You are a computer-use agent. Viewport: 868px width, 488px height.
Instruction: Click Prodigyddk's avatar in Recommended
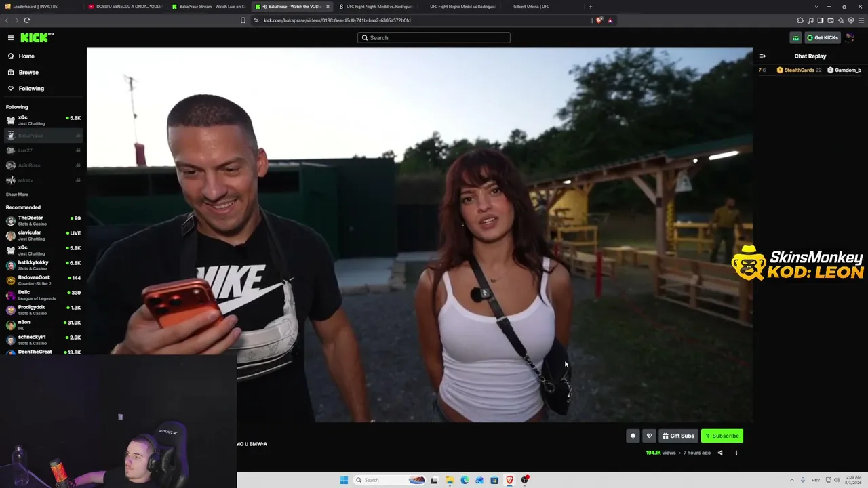pyautogui.click(x=11, y=310)
